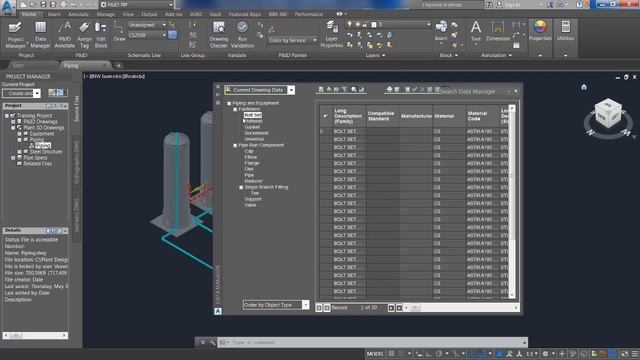Activate the schematic line Draw tool
Image resolution: width=640 pixels, height=360 pixels.
pyautogui.click(x=119, y=32)
